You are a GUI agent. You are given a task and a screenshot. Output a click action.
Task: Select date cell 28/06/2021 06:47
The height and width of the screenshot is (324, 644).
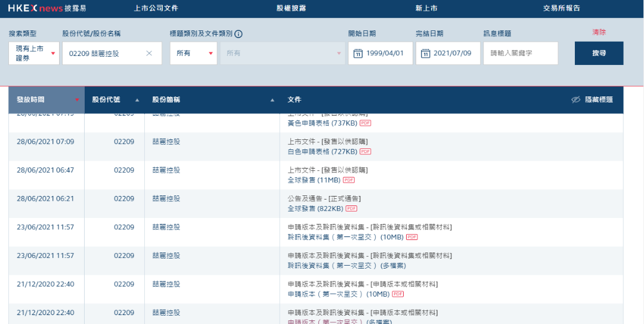coord(45,170)
